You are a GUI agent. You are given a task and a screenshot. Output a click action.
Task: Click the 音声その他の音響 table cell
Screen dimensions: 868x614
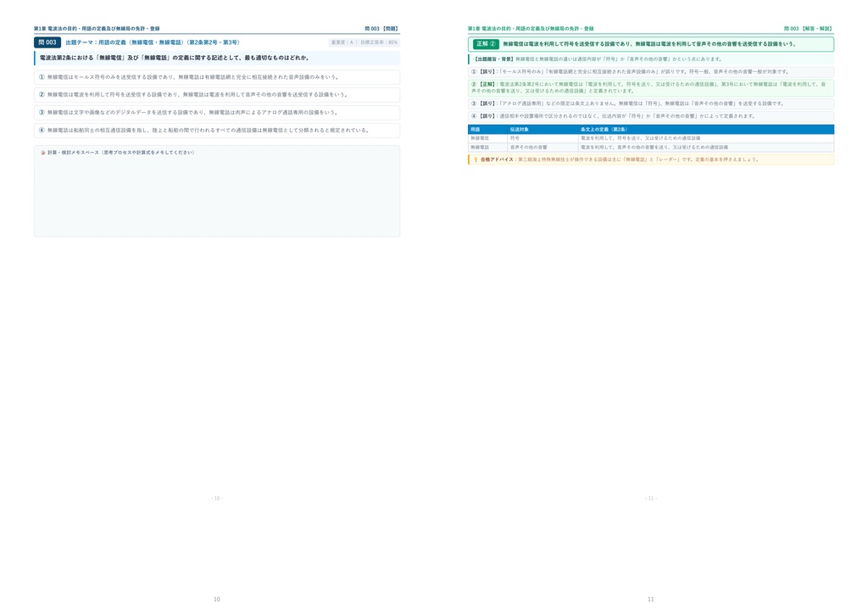(x=542, y=148)
